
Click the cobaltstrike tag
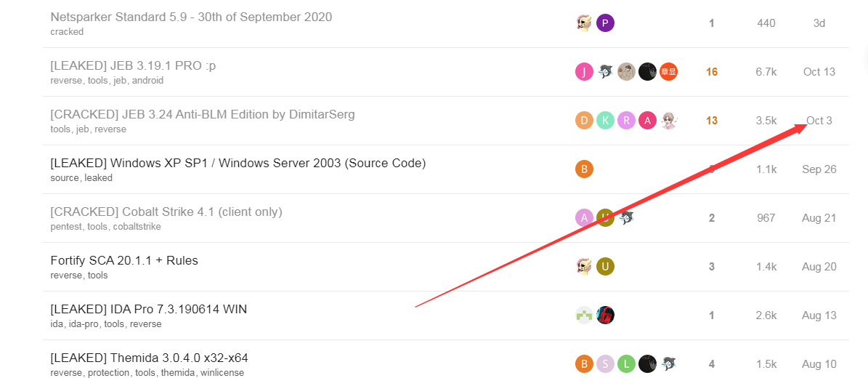tap(137, 227)
